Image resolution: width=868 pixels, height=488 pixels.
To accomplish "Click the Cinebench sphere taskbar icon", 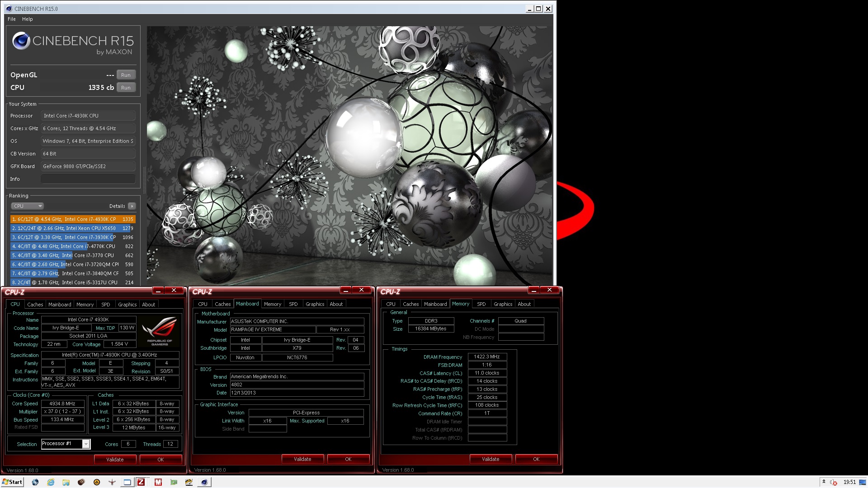I will pyautogui.click(x=204, y=482).
